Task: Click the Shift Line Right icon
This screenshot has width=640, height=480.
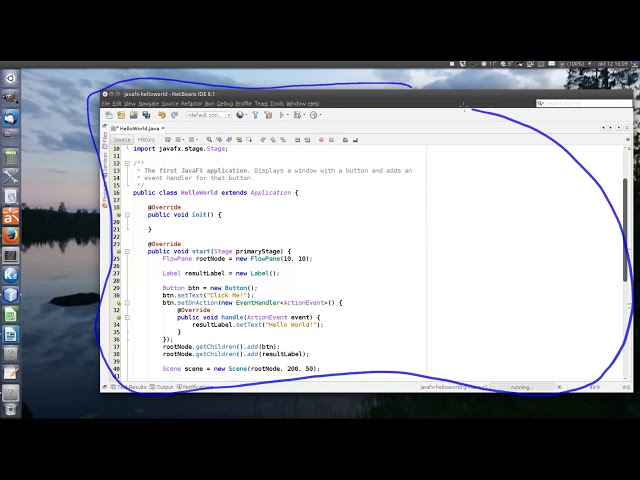Action: [x=307, y=140]
